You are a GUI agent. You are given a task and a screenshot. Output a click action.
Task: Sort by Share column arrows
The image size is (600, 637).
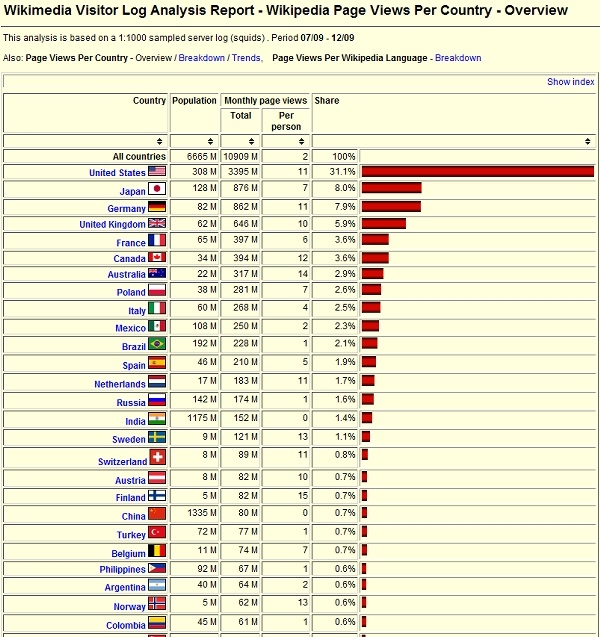click(x=587, y=141)
